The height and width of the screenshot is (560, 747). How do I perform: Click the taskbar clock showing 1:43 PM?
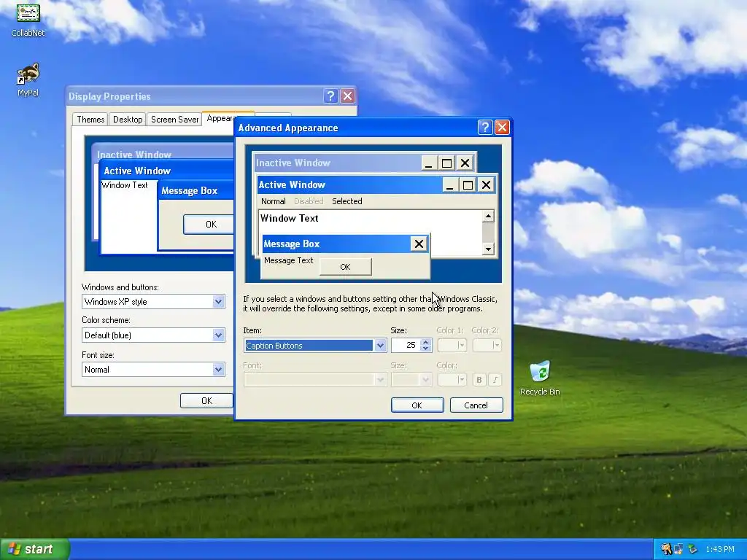[x=720, y=549]
